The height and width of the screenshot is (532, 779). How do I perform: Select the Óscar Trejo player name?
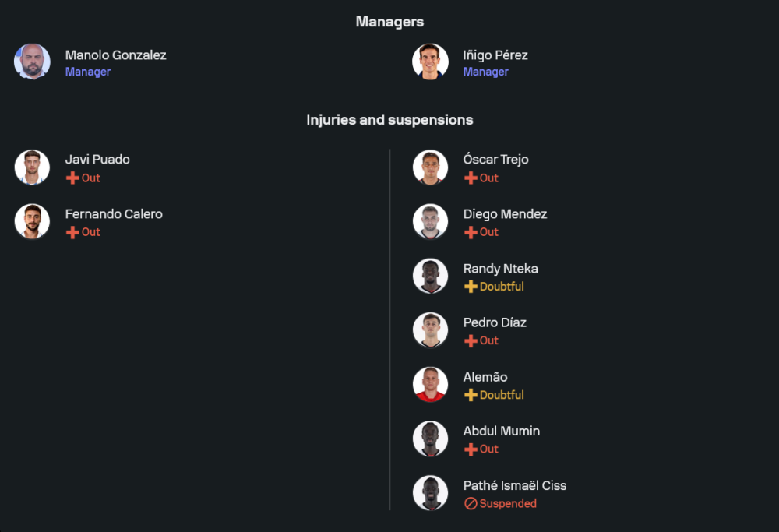[495, 160]
